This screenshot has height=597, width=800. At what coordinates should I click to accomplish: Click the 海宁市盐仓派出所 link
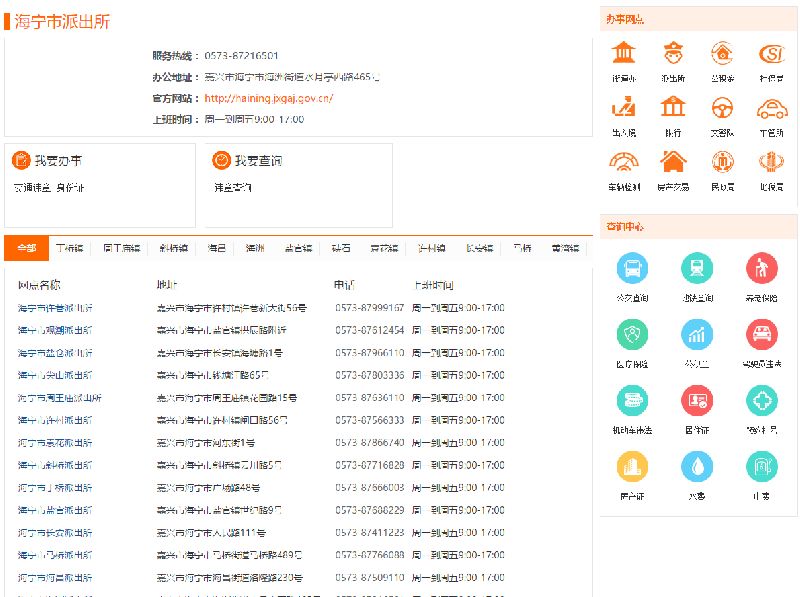(x=55, y=353)
